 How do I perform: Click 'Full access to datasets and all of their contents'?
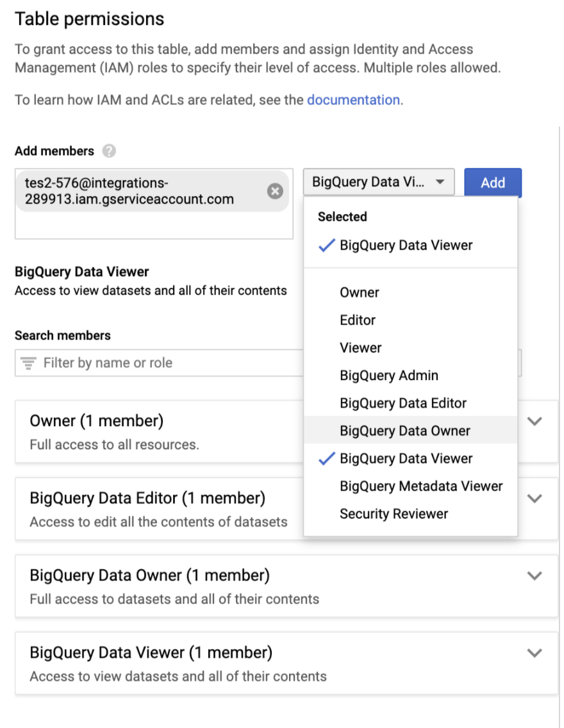(x=174, y=599)
